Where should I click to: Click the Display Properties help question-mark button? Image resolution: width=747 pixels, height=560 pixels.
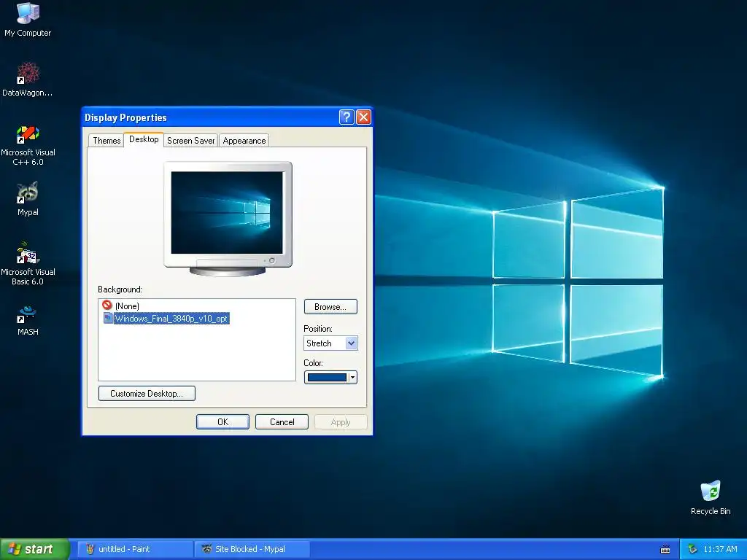coord(347,117)
